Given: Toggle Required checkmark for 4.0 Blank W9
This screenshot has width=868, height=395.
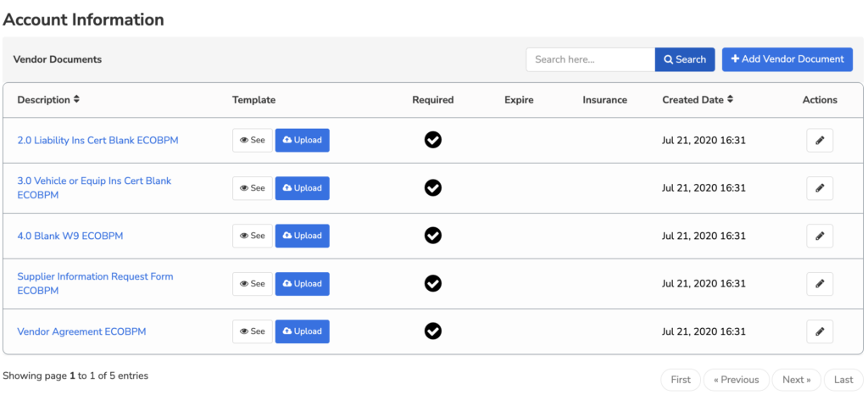Looking at the screenshot, I should tap(433, 236).
